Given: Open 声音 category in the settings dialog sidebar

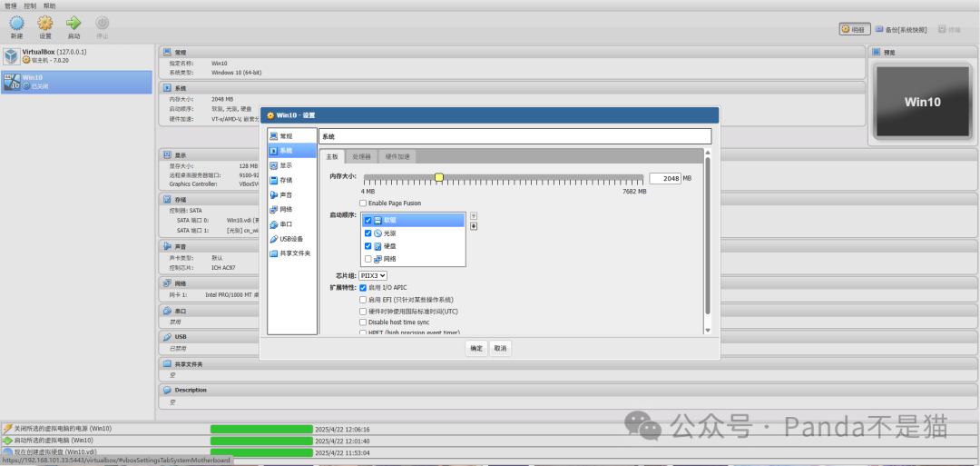Looking at the screenshot, I should tap(292, 195).
